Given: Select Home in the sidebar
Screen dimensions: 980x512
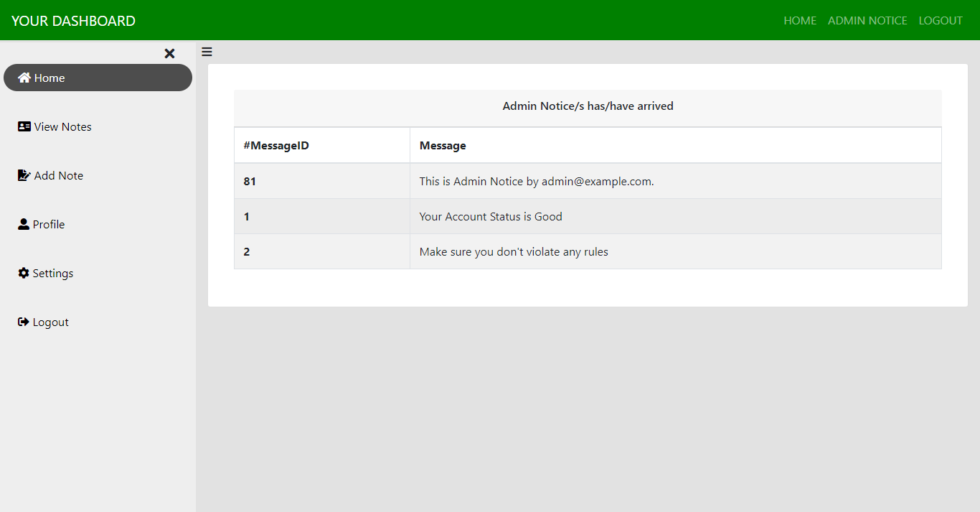Looking at the screenshot, I should [98, 78].
